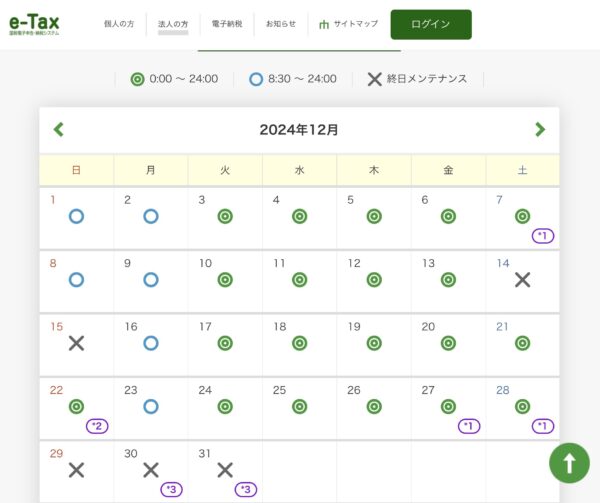
Task: Click the *2 note badge on December 22
Action: (97, 426)
